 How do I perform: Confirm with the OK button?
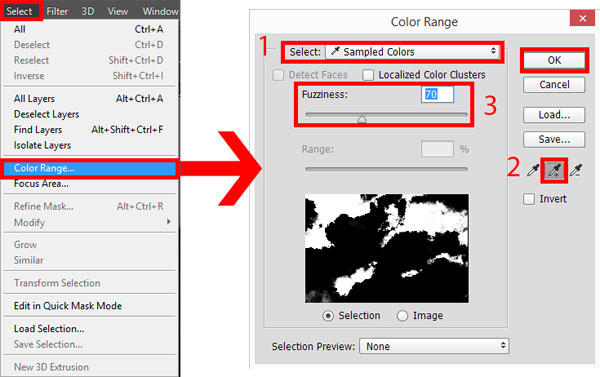point(554,60)
